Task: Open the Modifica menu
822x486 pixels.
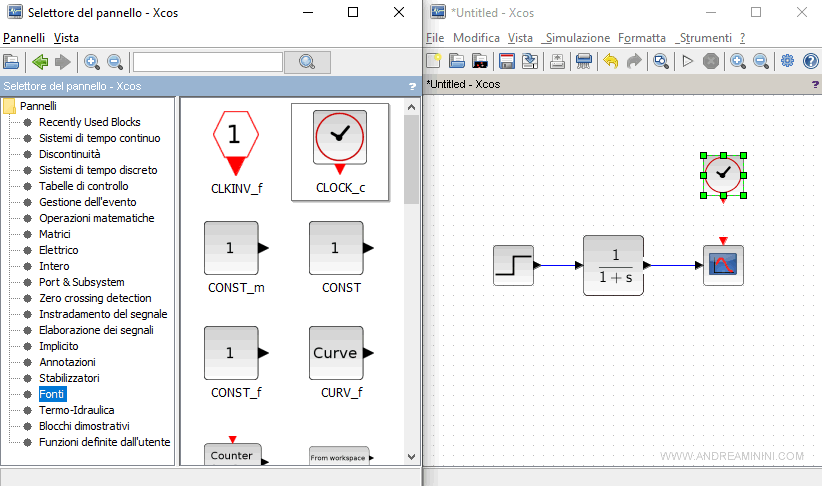Action: coord(476,38)
